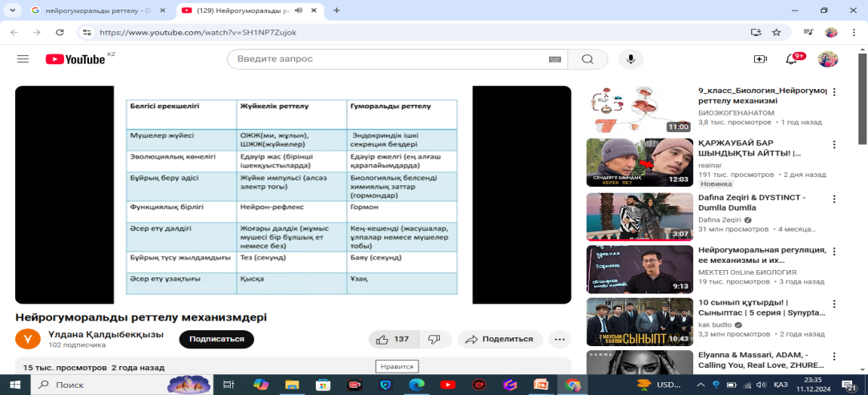Open PowerPoint from the taskbar
Image resolution: width=868 pixels, height=395 pixels.
[540, 385]
